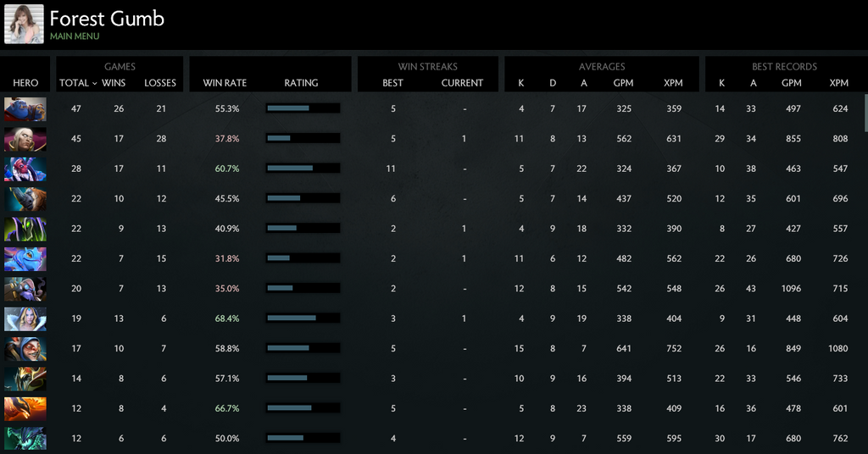868x454 pixels.
Task: Sort heroes by the RATING column header
Action: (x=301, y=83)
